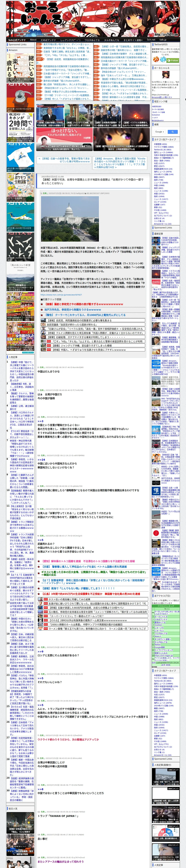Go to だめぽアンテナ in nav bar
The image size is (186, 868).
click(x=48, y=40)
